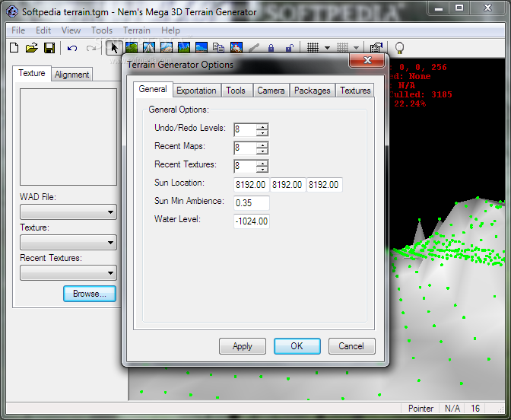Increase Recent Maps with up arrow
This screenshot has height=420, width=511.
(262, 145)
